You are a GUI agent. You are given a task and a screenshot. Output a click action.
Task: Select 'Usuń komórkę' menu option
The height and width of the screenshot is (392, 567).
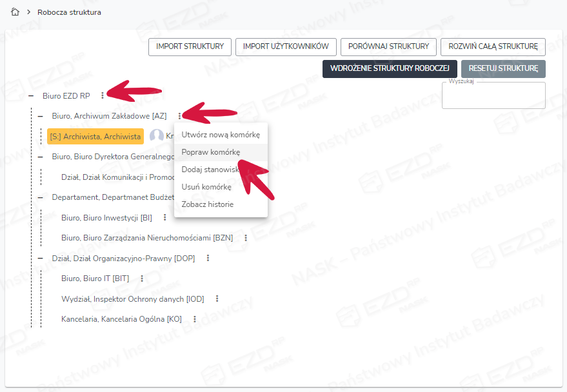[x=206, y=187]
